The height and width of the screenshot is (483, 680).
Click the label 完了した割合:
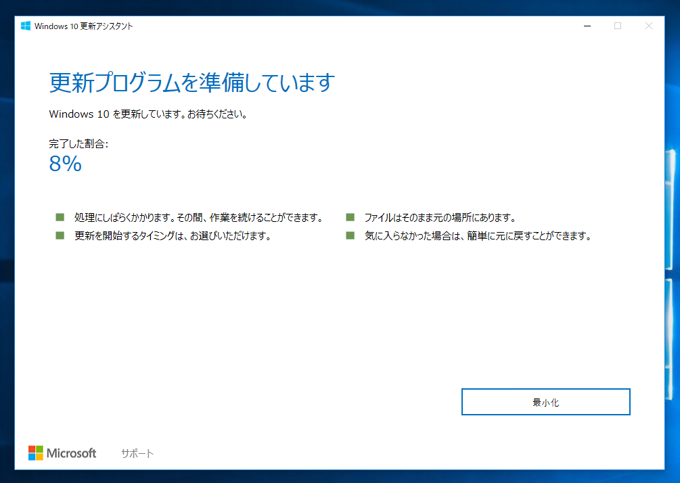[78, 144]
